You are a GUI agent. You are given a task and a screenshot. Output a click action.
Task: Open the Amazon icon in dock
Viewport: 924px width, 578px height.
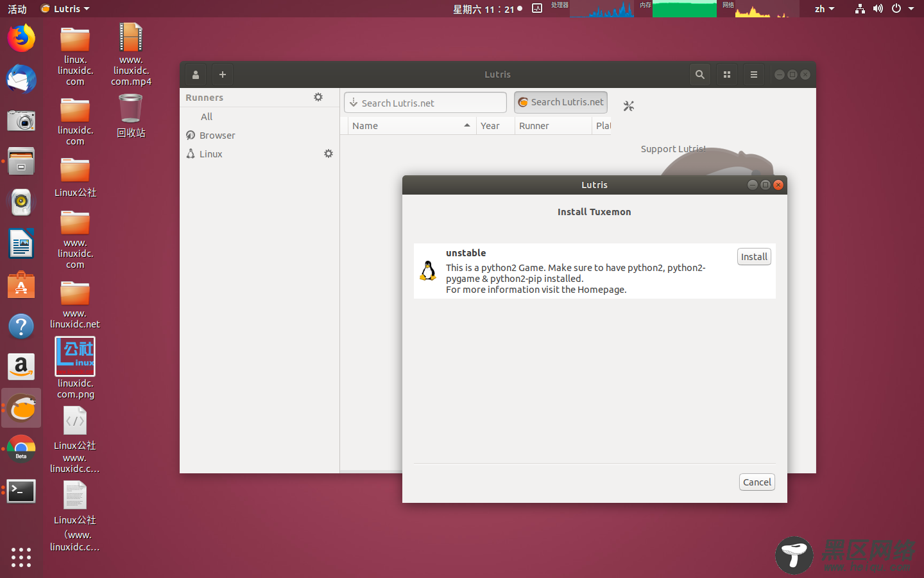(21, 367)
